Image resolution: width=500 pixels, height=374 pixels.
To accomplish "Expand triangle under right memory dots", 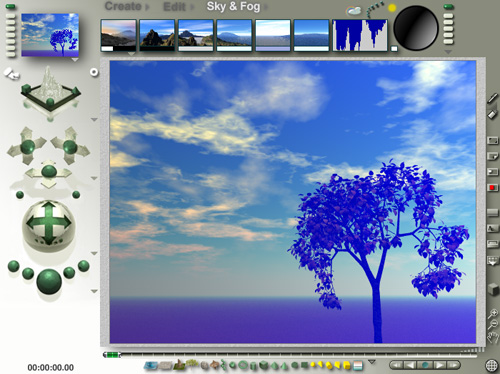I will pyautogui.click(x=448, y=52).
